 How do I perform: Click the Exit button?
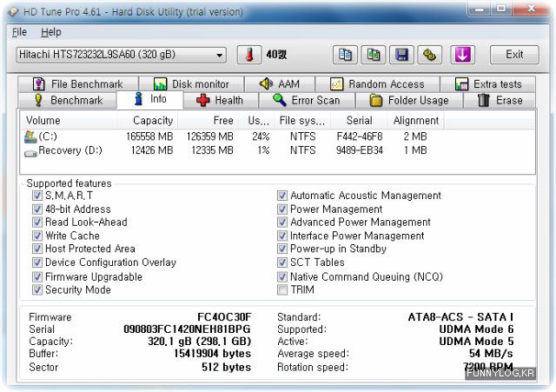coord(514,55)
